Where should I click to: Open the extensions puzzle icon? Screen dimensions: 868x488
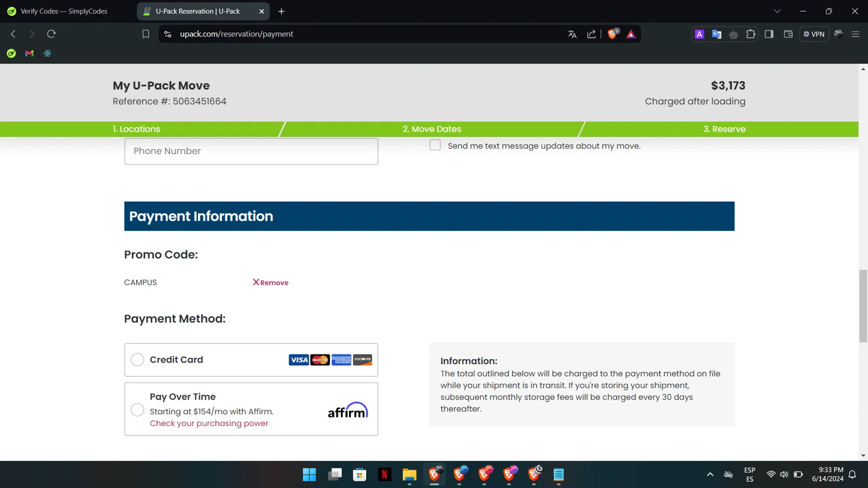click(x=751, y=34)
